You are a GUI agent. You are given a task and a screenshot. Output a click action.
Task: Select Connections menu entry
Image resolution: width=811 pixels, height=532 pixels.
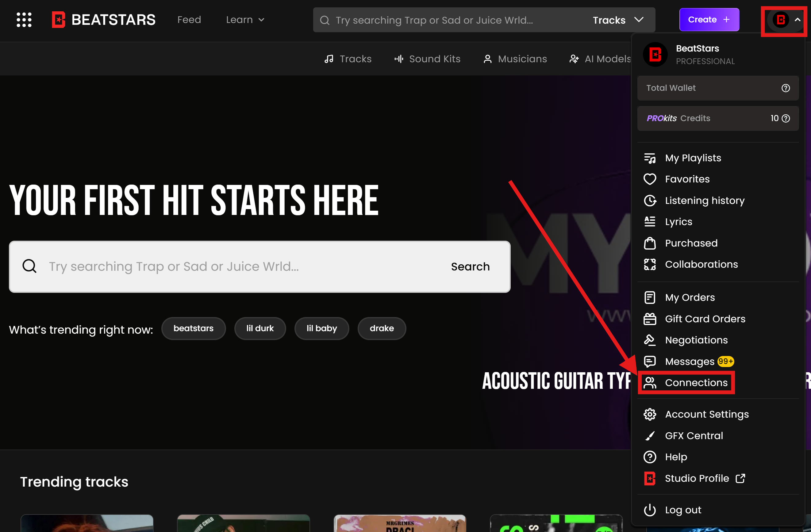click(x=696, y=382)
